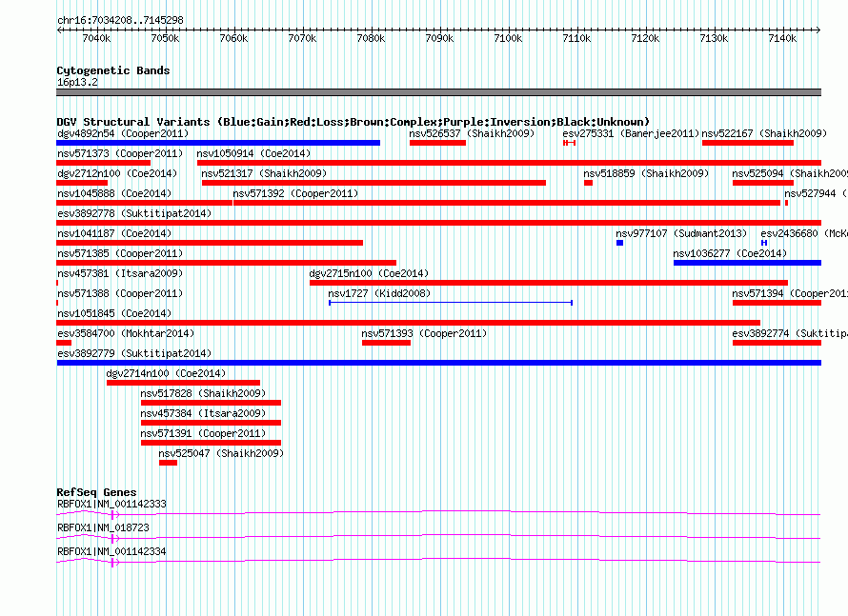Select nsv571393 (Cooper2011) label

coord(424,333)
